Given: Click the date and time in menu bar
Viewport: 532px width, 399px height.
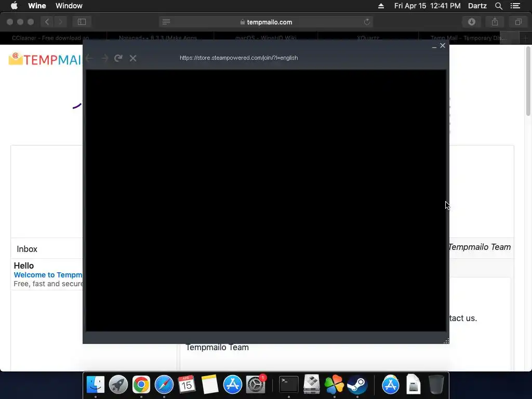Looking at the screenshot, I should click(427, 6).
